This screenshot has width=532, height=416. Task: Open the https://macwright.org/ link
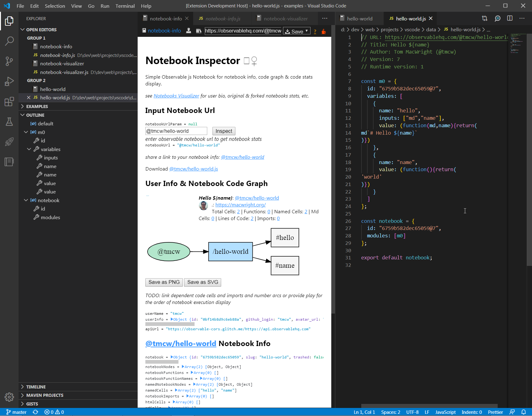tap(241, 205)
